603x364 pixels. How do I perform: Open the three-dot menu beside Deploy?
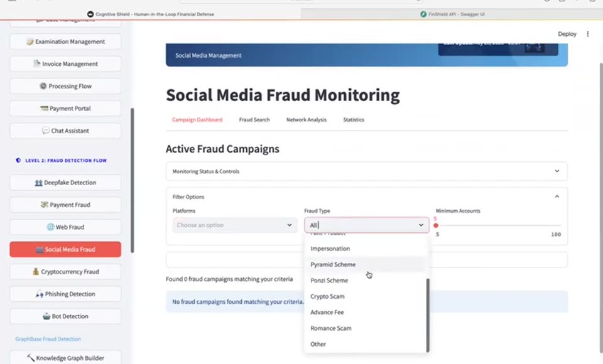(587, 34)
